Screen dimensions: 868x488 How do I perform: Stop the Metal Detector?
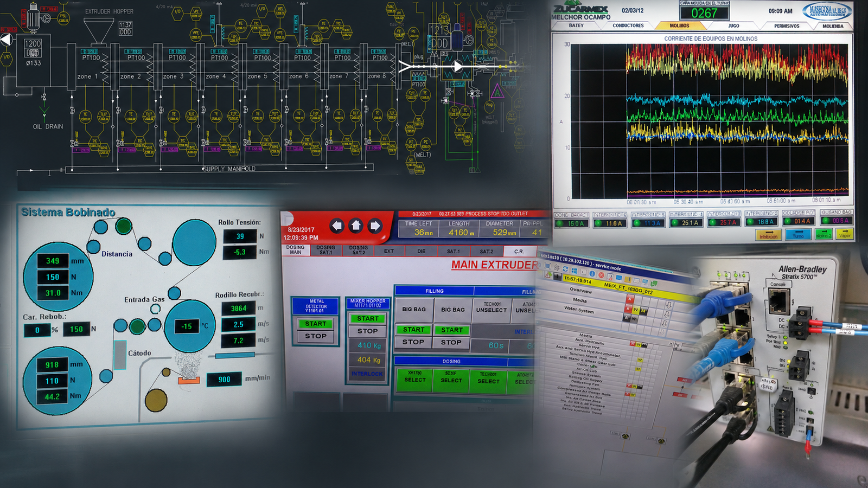coord(316,336)
